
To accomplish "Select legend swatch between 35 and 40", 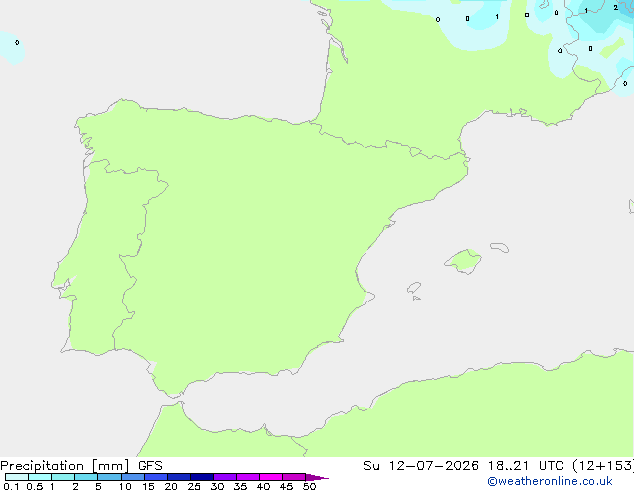I will coord(248,477).
